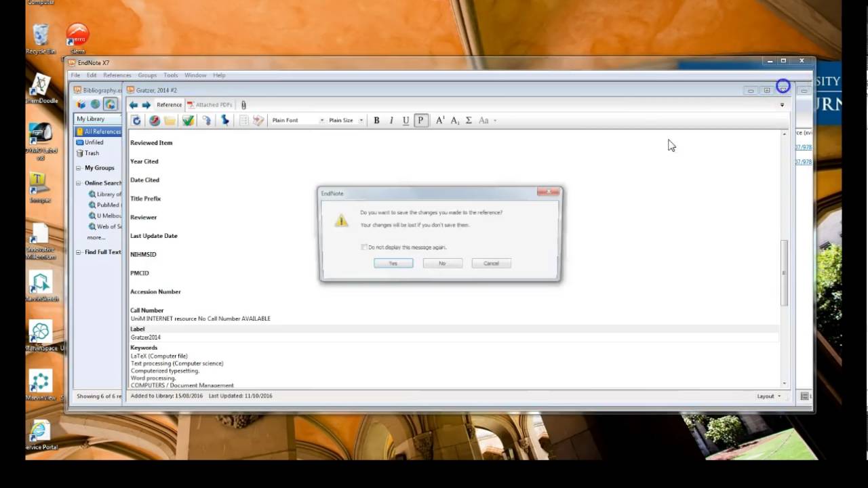The image size is (868, 488).
Task: Click the red globe Open Link icon
Action: click(x=155, y=121)
